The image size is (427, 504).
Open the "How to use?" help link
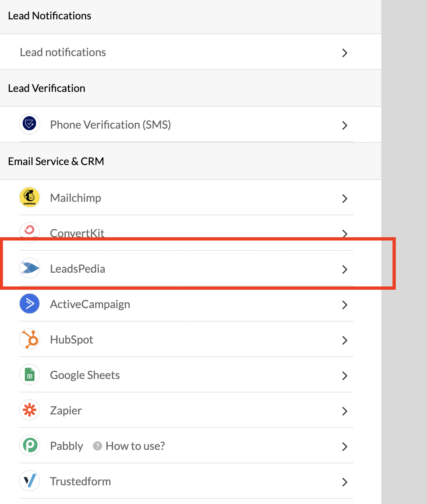(x=135, y=446)
